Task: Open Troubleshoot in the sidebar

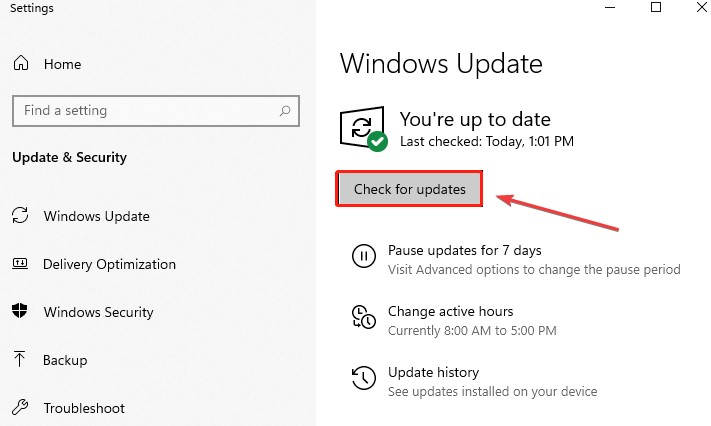Action: [84, 408]
